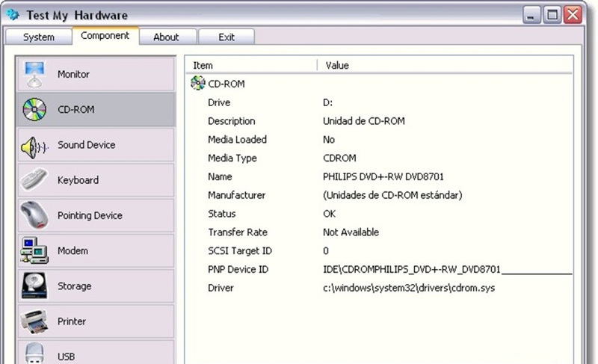
Task: Click the Drive row label
Action: tap(219, 102)
